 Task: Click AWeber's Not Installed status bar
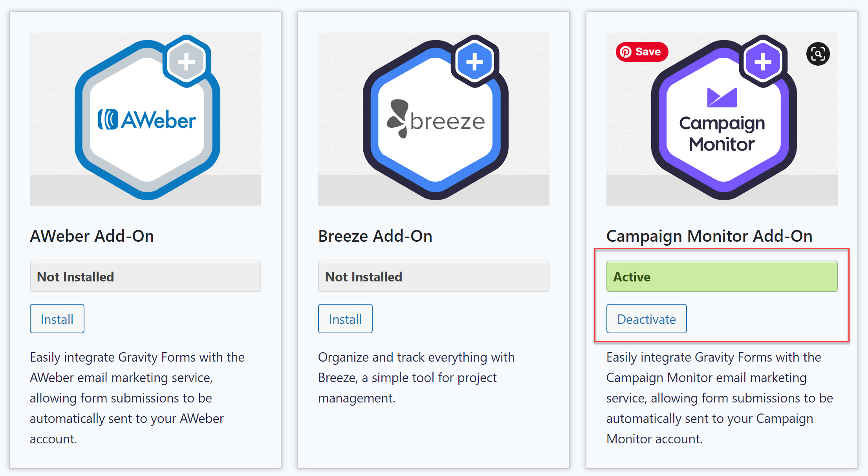tap(145, 276)
